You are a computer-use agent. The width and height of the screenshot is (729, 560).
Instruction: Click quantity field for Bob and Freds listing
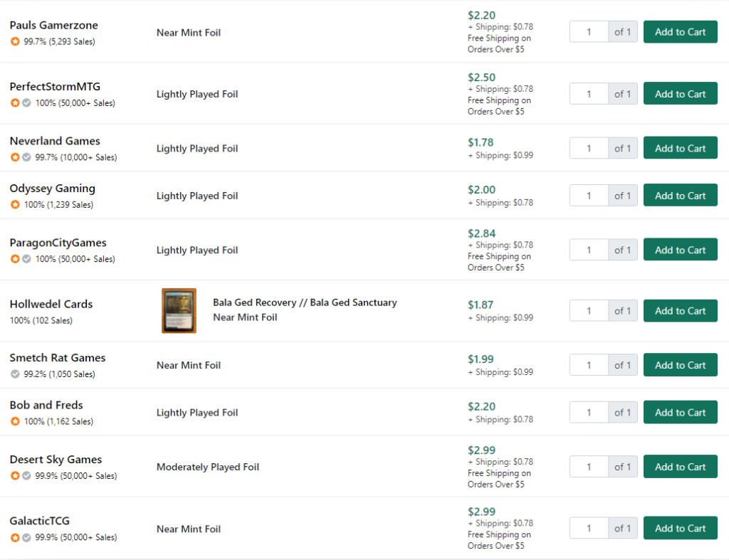pyautogui.click(x=589, y=413)
